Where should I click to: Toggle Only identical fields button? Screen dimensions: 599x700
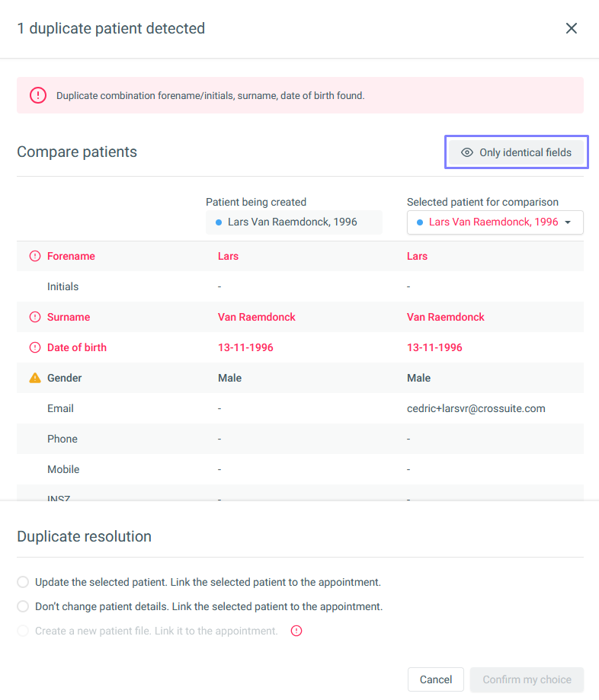[x=516, y=152]
